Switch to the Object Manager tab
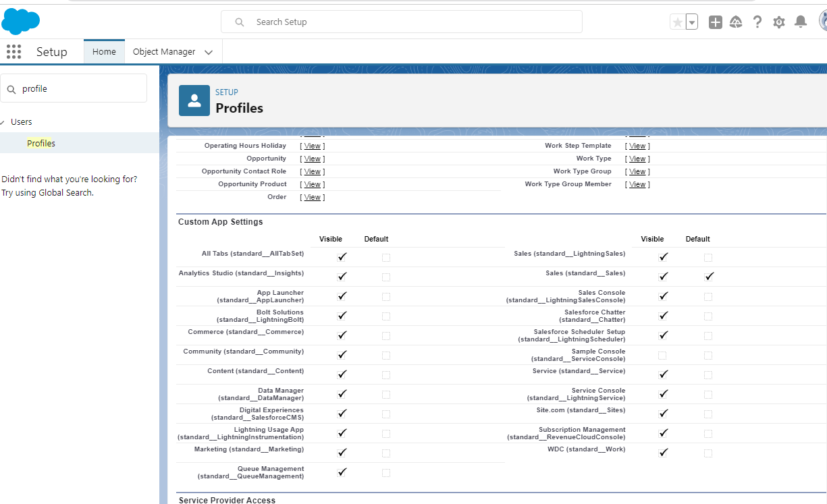Viewport: 827px width, 504px height. tap(164, 52)
